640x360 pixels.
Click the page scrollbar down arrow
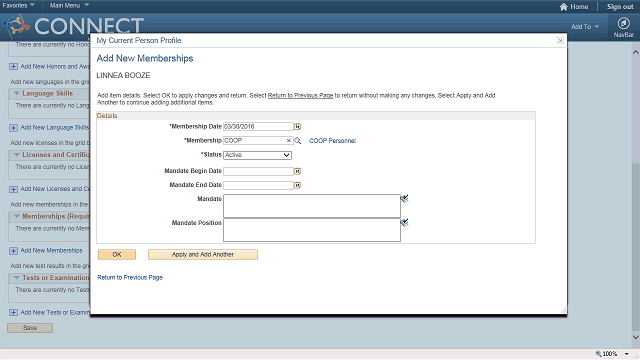coord(636,337)
